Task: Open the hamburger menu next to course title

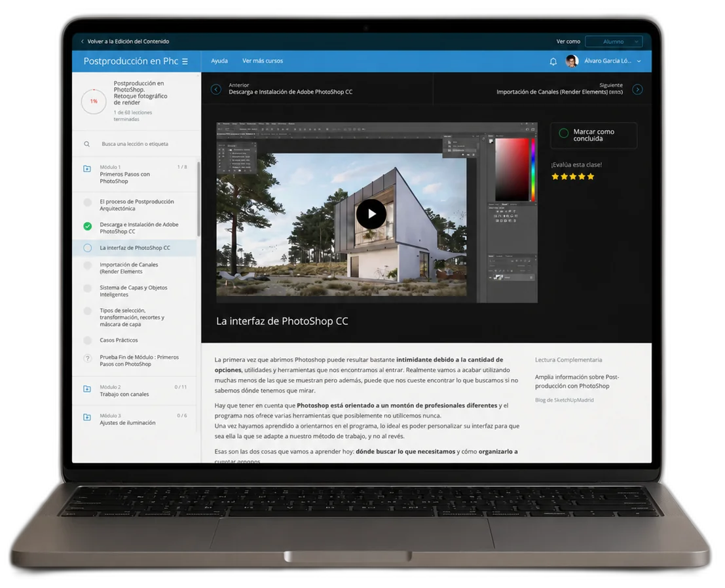Action: [x=185, y=62]
